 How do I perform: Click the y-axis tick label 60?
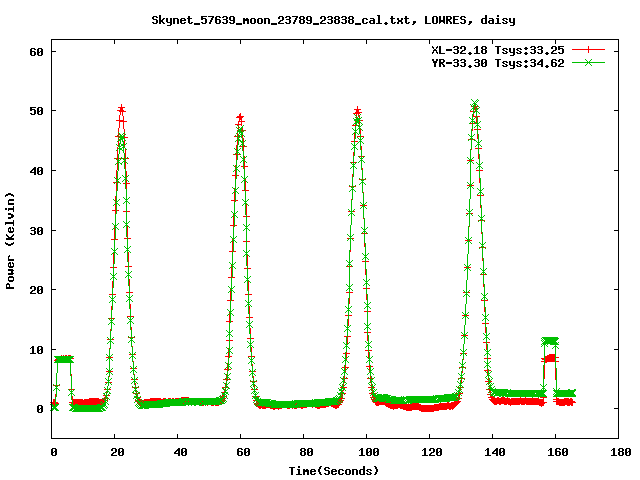pyautogui.click(x=36, y=52)
